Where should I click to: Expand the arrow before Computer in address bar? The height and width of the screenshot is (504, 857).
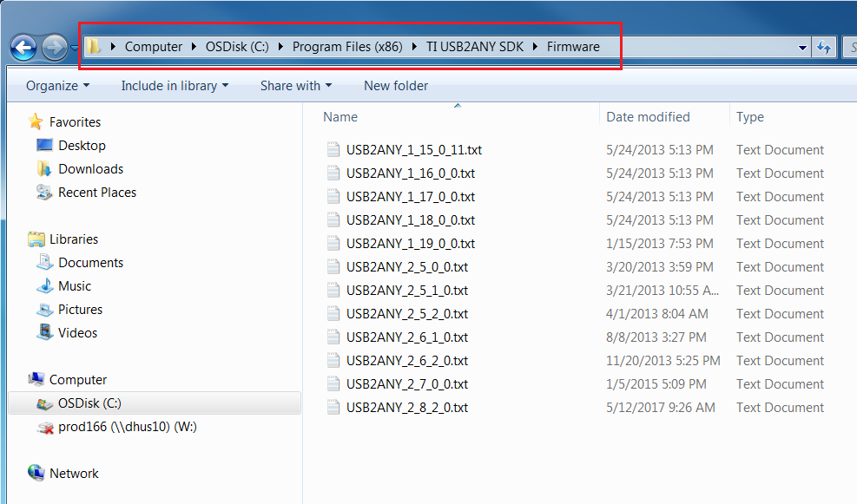pyautogui.click(x=113, y=47)
